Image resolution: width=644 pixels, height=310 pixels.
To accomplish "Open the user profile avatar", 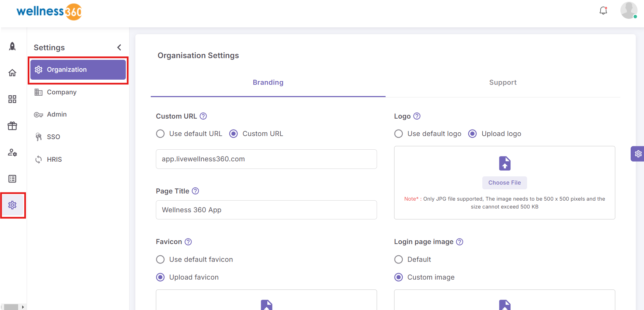I will 629,10.
